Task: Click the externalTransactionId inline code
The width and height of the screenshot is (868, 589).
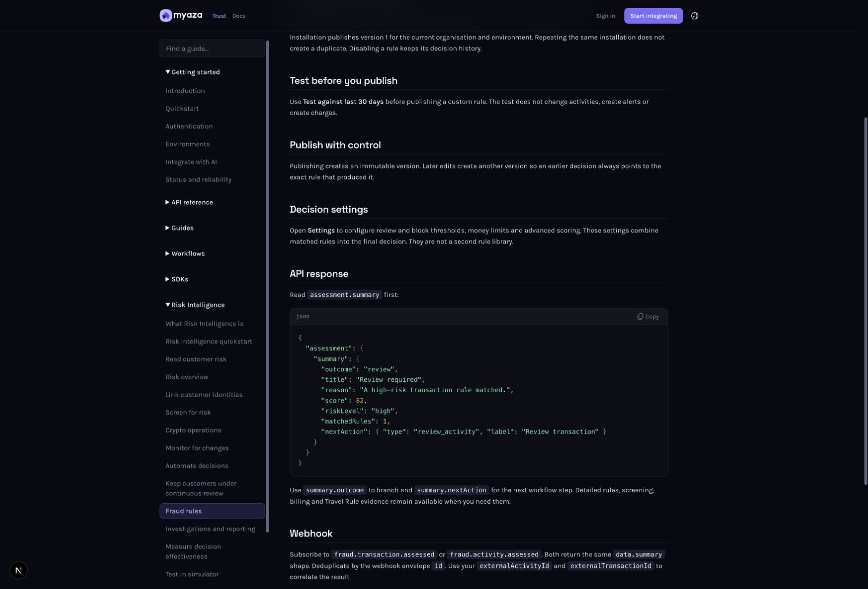Action: pyautogui.click(x=610, y=566)
